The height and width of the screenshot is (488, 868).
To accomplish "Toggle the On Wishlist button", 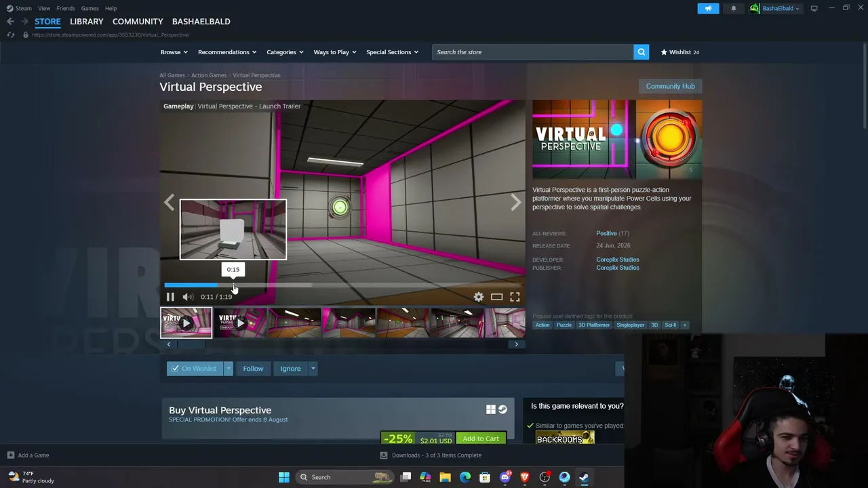I will (195, 369).
